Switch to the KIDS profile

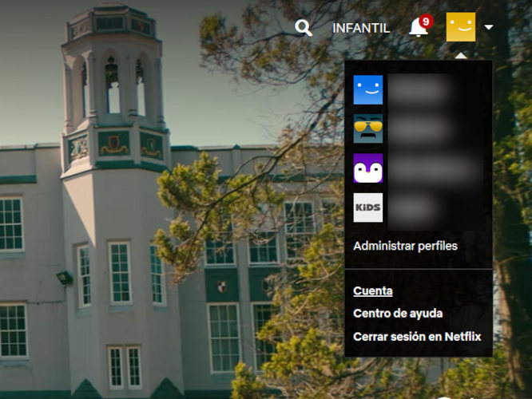pyautogui.click(x=367, y=207)
